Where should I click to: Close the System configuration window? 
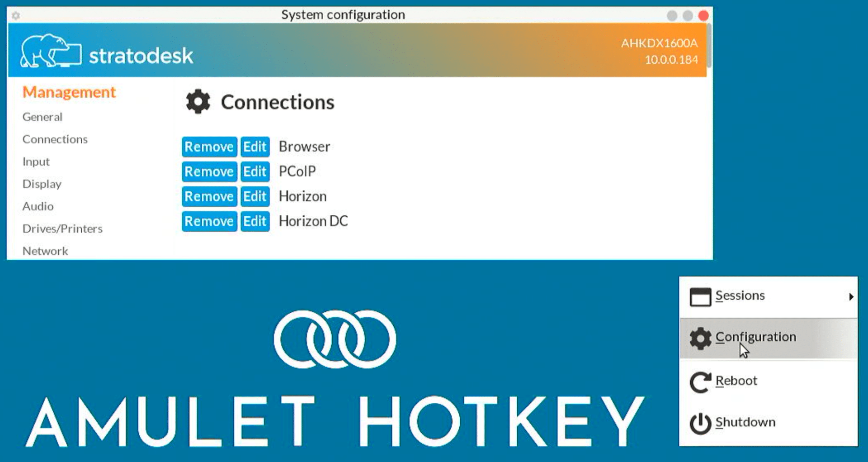pyautogui.click(x=703, y=16)
